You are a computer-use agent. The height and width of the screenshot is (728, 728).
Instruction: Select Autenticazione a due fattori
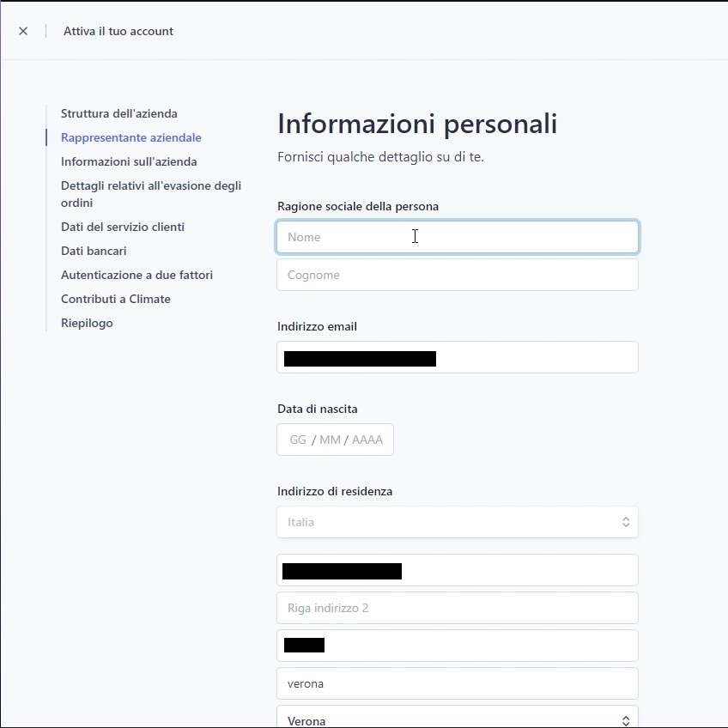click(136, 275)
